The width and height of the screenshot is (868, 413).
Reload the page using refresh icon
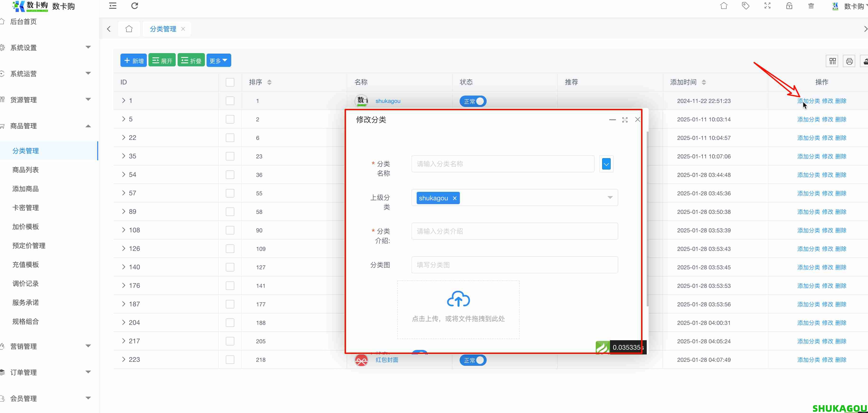click(x=134, y=6)
